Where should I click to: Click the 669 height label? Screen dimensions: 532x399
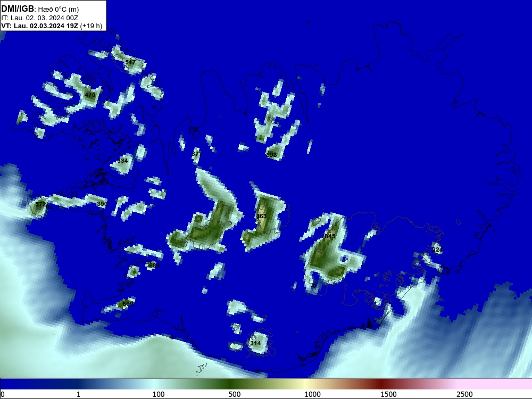coord(128,304)
